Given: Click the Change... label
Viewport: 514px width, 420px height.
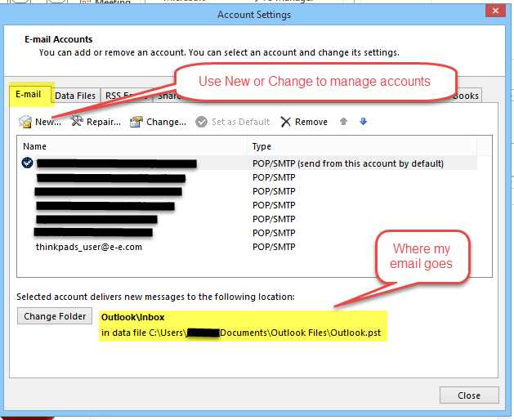Looking at the screenshot, I should point(166,122).
